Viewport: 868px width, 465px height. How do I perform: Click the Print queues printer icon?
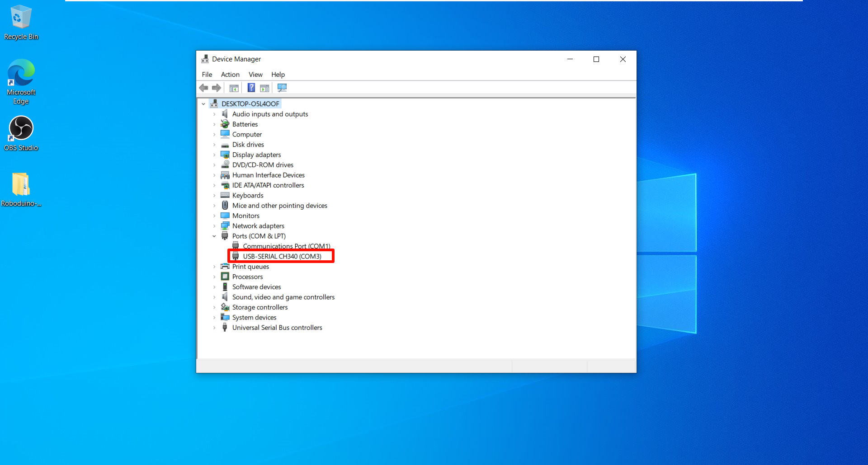pyautogui.click(x=225, y=266)
